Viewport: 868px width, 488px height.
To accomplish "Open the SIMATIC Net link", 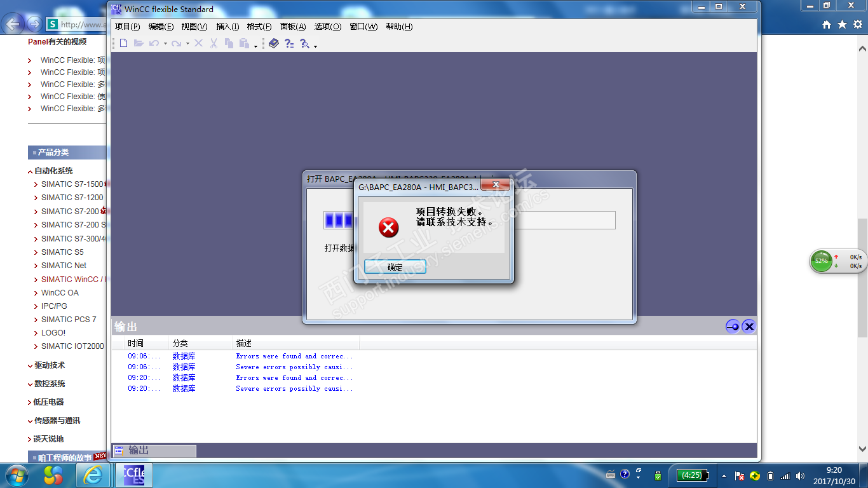I will coord(64,266).
